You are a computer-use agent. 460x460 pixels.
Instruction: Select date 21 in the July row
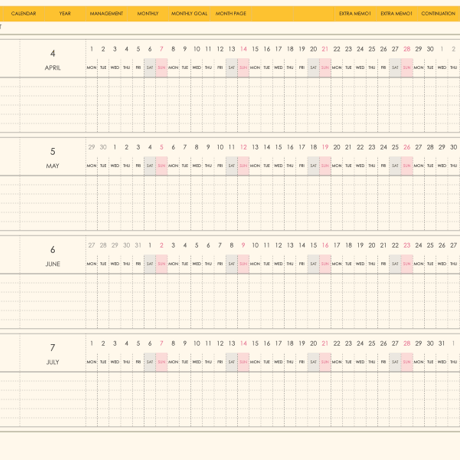click(x=325, y=343)
